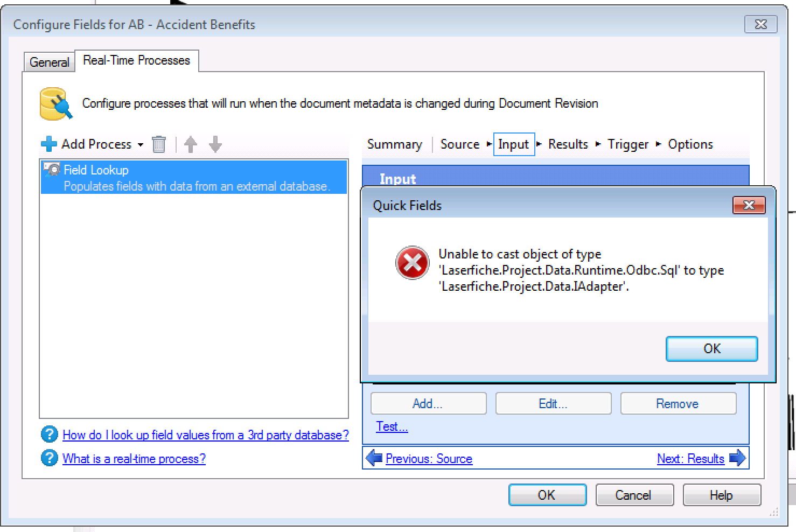The image size is (796, 532).
Task: Close the Configure Fields window
Action: click(x=760, y=24)
